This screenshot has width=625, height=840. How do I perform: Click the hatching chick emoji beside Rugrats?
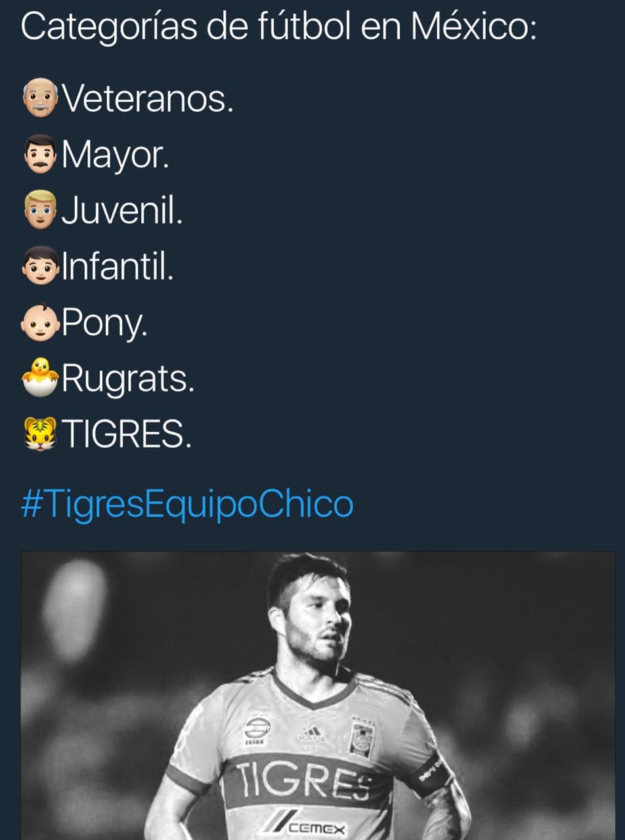tap(41, 379)
